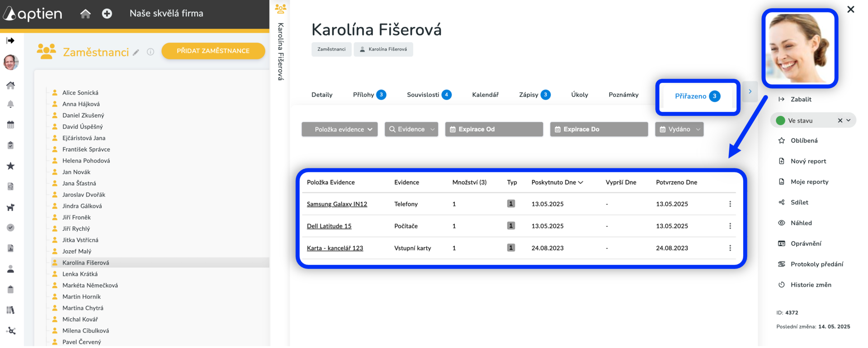
Task: Mark as Oblíbená favorite
Action: click(x=798, y=141)
